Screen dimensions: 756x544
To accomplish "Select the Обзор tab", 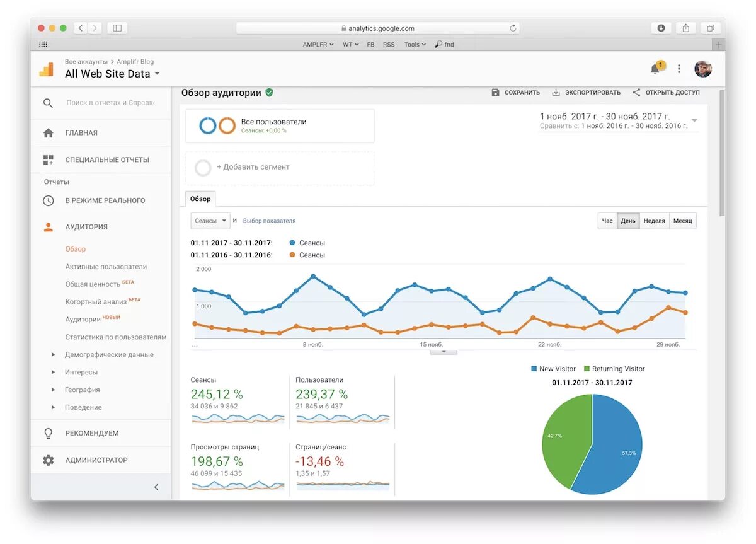I will pyautogui.click(x=200, y=199).
